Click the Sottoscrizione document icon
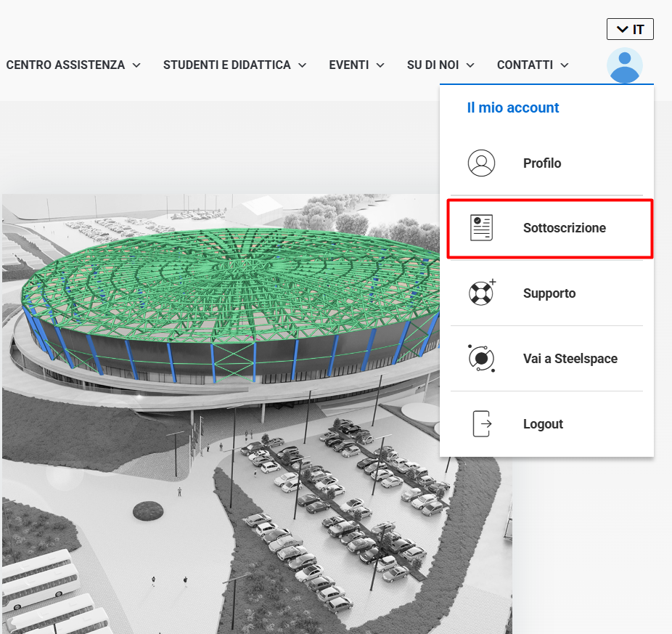Viewport: 672px width, 634px height. (481, 228)
